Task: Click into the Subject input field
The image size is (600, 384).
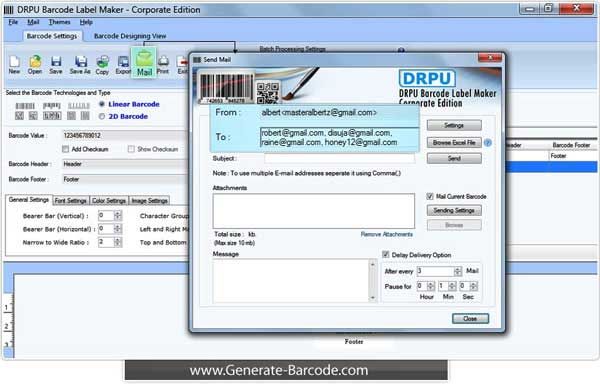Action: [x=339, y=158]
